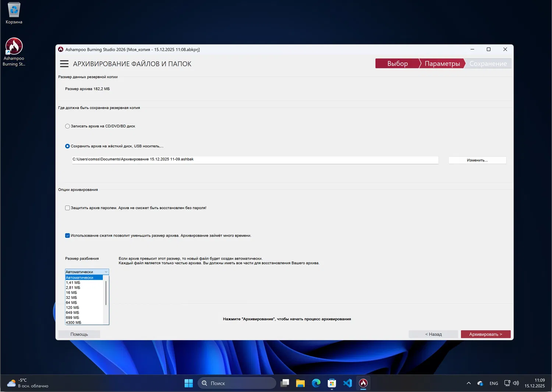Click the archive path input field
Viewport: 552px width, 392px height.
click(x=255, y=160)
